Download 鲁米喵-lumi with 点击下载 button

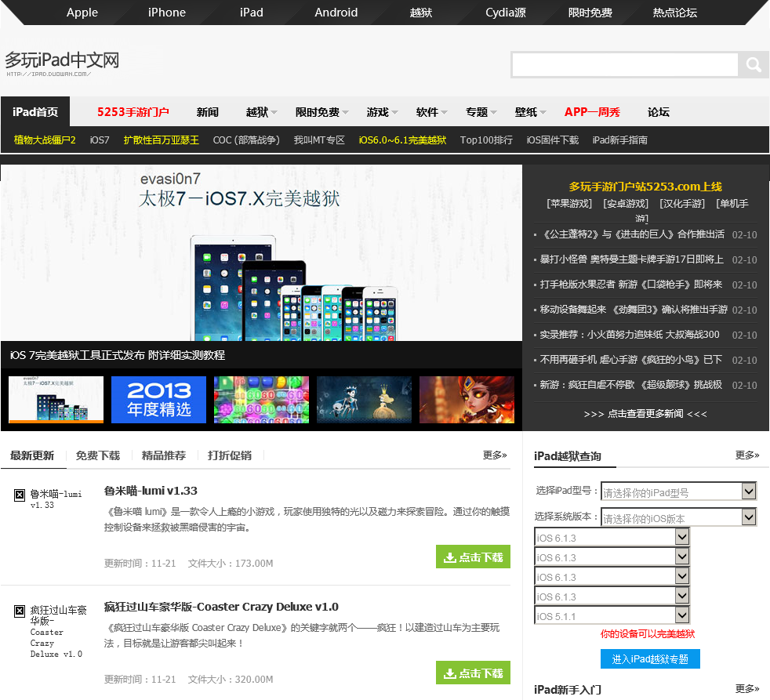click(x=473, y=557)
